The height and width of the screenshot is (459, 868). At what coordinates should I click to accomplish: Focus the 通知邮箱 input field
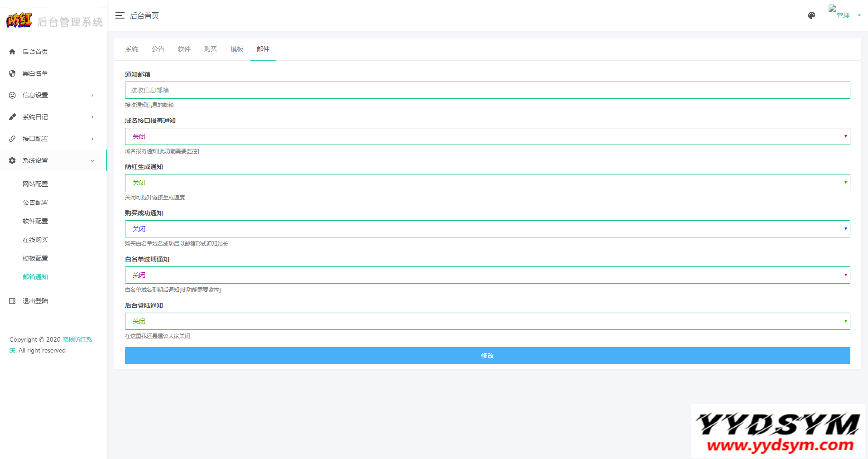tap(487, 90)
